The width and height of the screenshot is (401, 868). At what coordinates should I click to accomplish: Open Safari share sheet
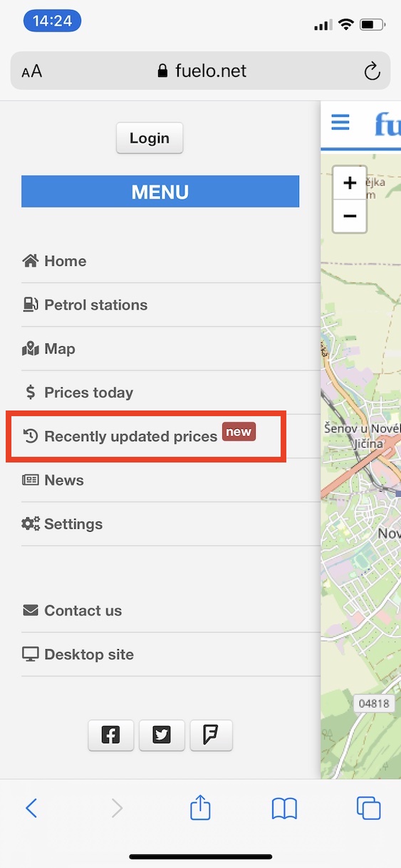pos(201,807)
